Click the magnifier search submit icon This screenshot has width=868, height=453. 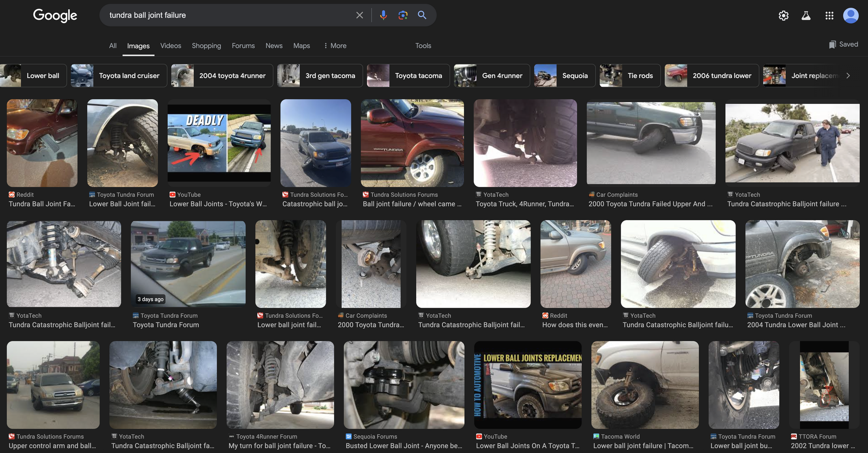422,15
